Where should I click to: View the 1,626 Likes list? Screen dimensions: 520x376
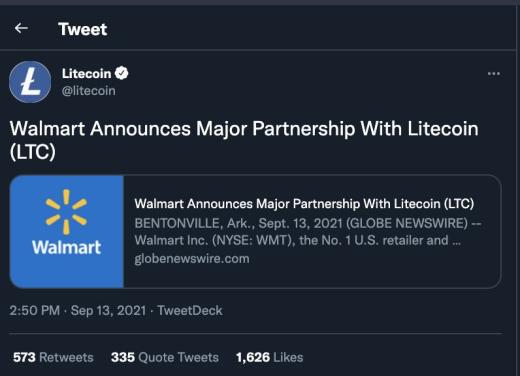click(x=269, y=357)
